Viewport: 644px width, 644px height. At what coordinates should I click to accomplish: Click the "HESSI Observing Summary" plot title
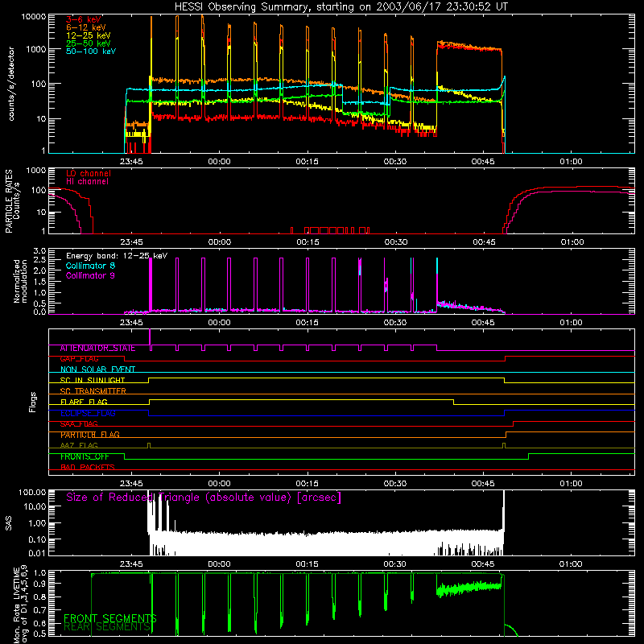pyautogui.click(x=341, y=7)
